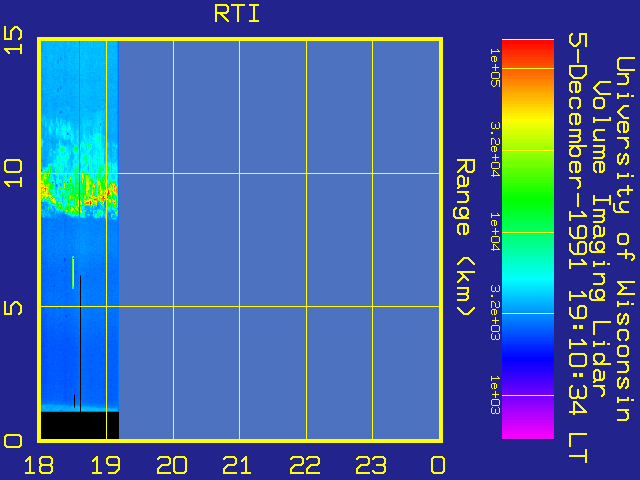The image size is (640, 480).
Task: Click the 21 hour axis label
Action: point(238,465)
